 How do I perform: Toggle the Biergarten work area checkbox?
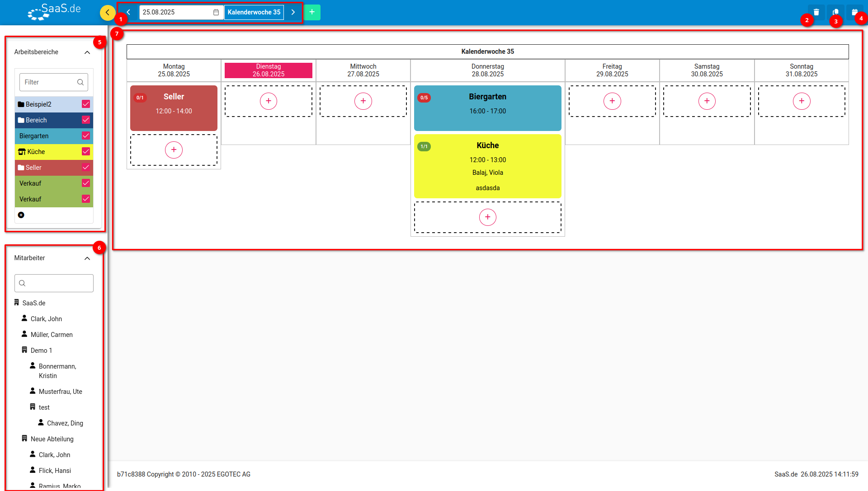pos(86,136)
